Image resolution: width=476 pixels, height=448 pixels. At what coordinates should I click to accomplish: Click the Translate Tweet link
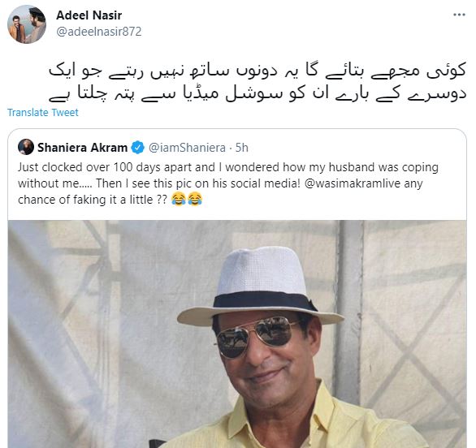43,113
